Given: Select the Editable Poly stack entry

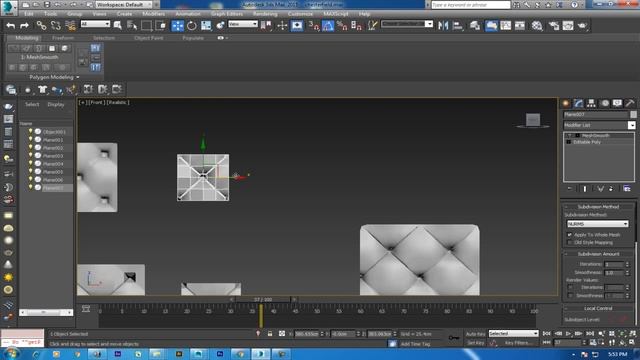Looking at the screenshot, I should 587,142.
